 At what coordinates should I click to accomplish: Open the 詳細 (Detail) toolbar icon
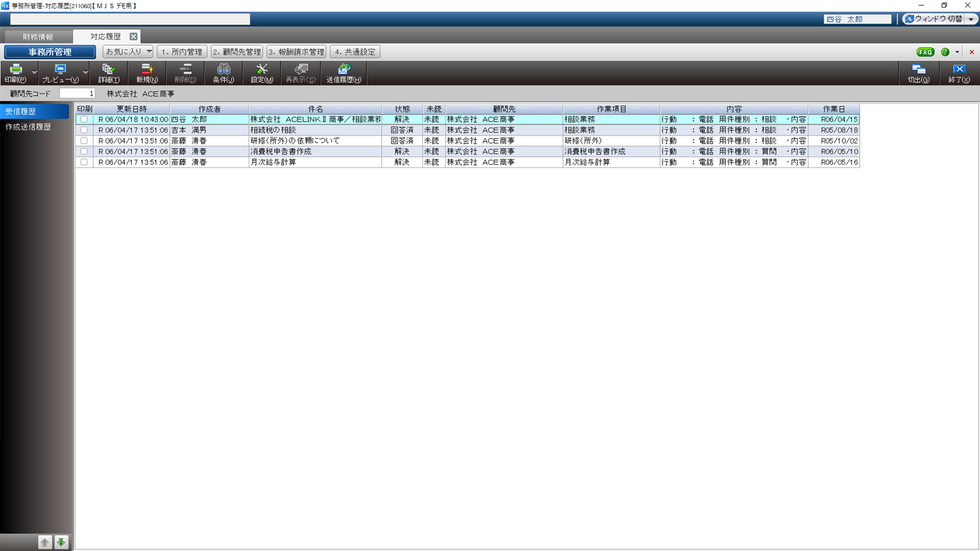(x=109, y=73)
